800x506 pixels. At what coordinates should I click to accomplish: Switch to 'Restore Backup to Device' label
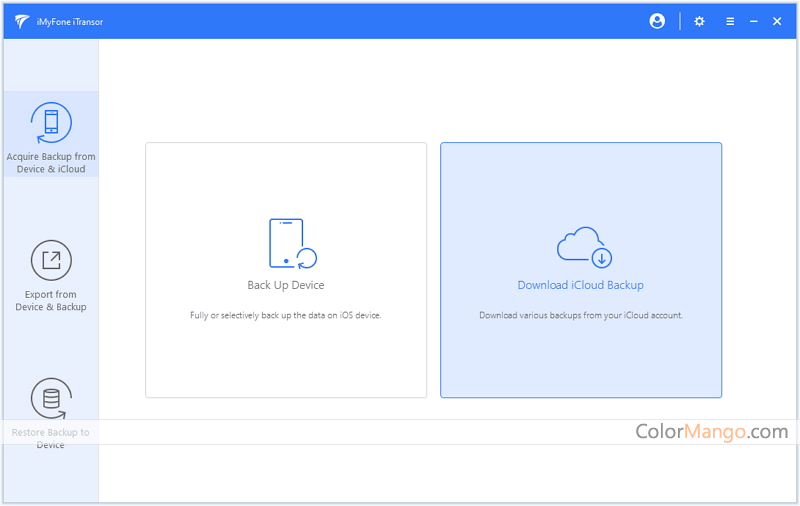coord(51,439)
